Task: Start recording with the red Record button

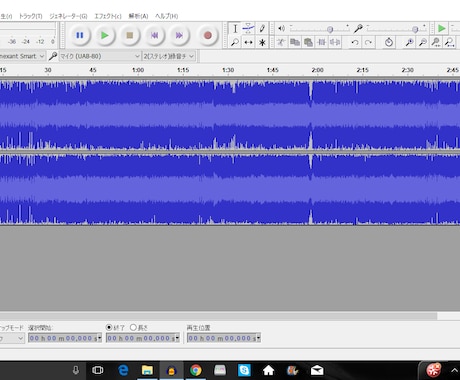Action: [x=208, y=35]
